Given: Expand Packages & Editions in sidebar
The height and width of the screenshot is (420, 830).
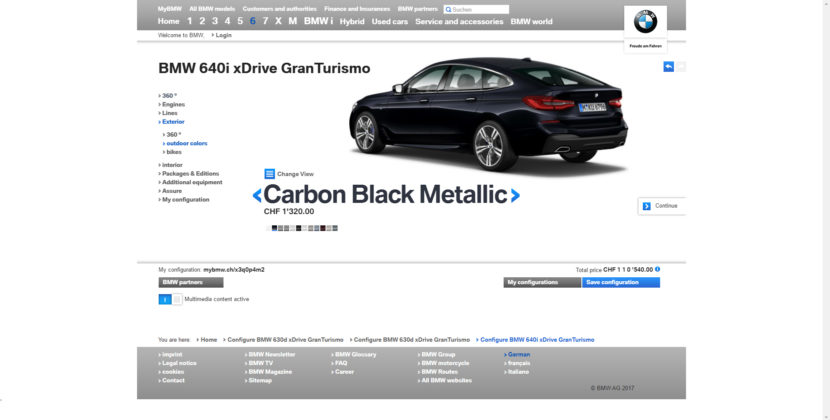Looking at the screenshot, I should (x=190, y=173).
